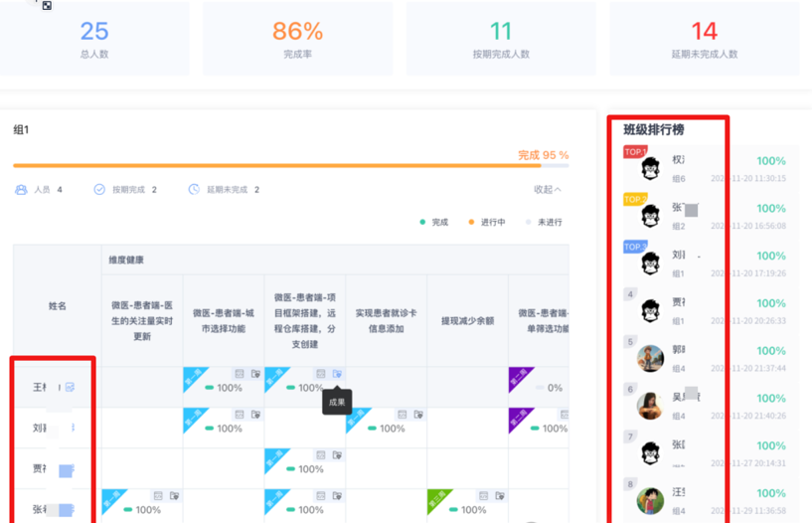This screenshot has height=523, width=812.
Task: Click the detail icon beside 王's name
Action: coord(70,387)
